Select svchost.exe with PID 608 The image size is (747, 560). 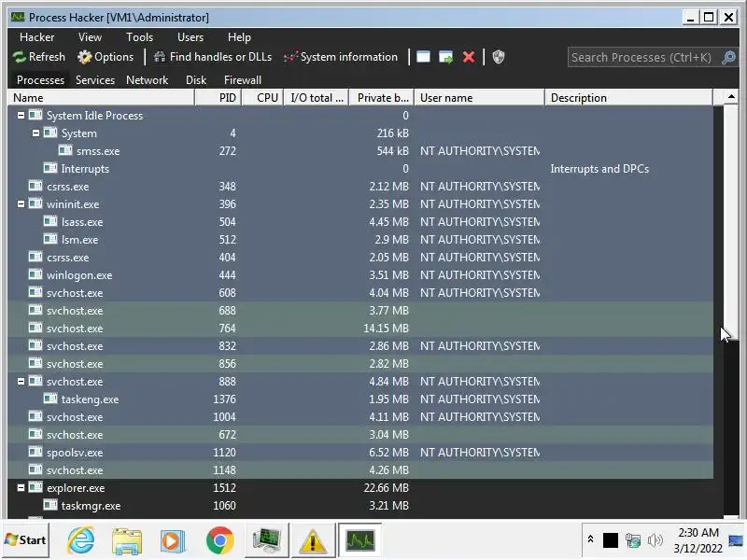pyautogui.click(x=360, y=293)
